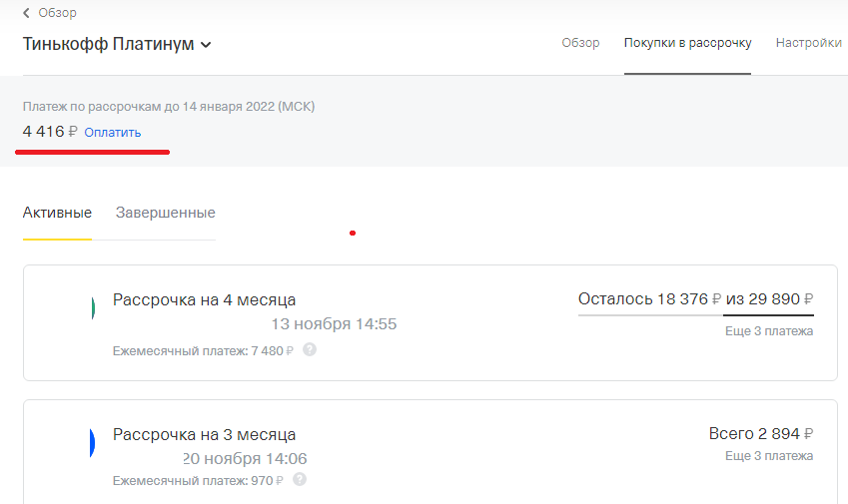Click the Осталось 18 376 ₽ progress bar

[x=695, y=314]
